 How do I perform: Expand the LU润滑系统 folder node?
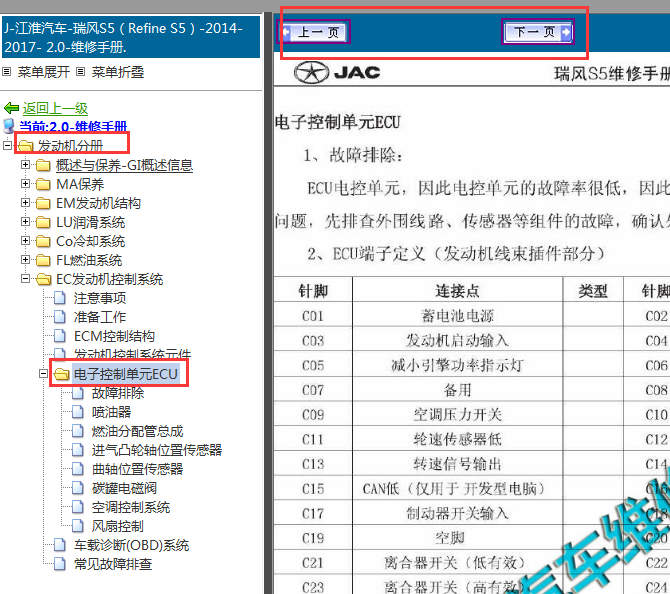pos(25,221)
